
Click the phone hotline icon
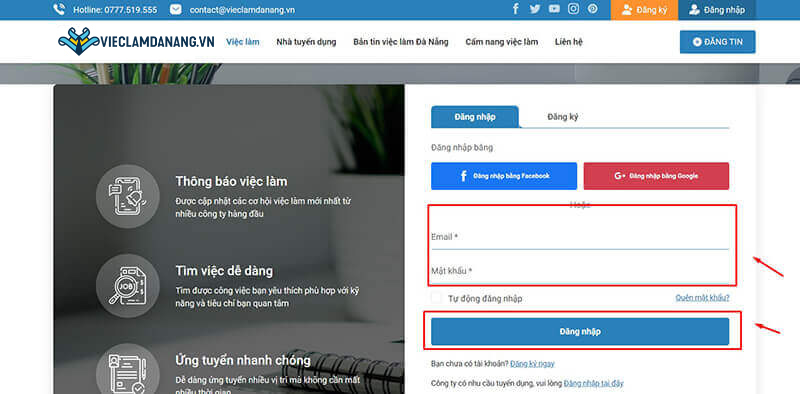coord(59,9)
